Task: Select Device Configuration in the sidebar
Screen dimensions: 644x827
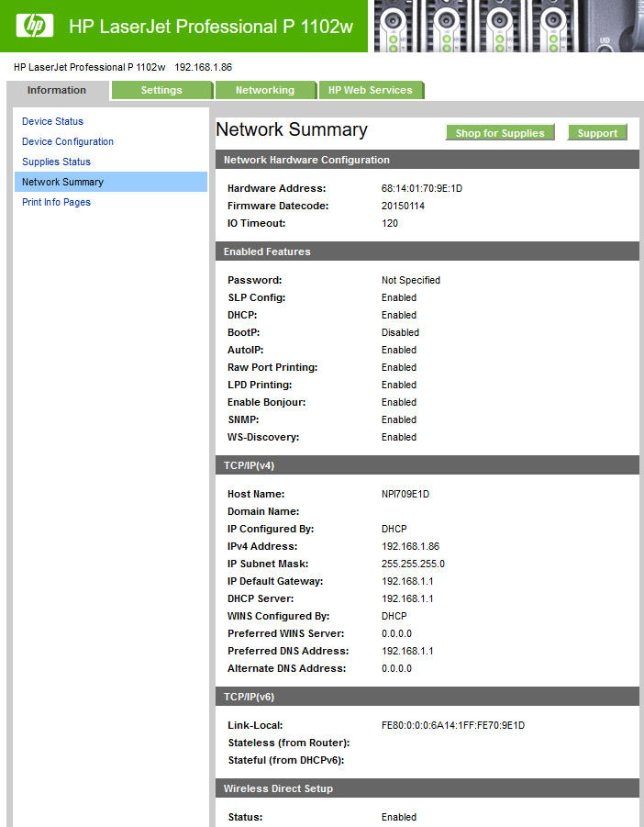Action: coord(68,141)
